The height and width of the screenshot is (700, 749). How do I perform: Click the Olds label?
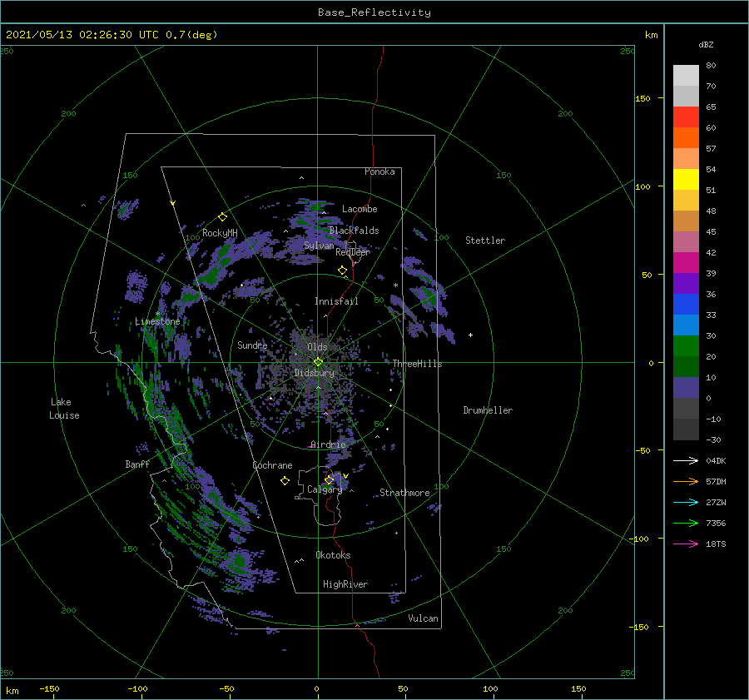point(317,347)
